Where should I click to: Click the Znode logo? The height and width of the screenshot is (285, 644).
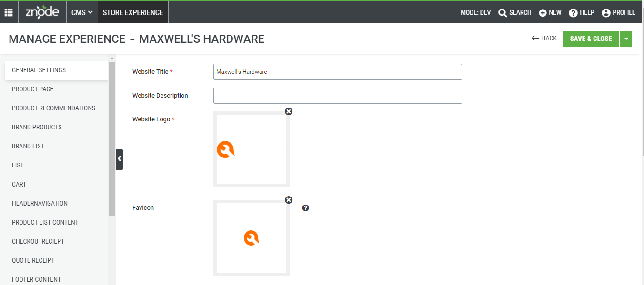click(x=42, y=12)
